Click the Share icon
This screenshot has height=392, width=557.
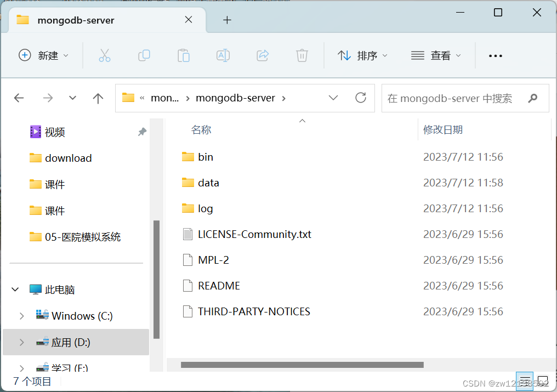click(x=263, y=55)
